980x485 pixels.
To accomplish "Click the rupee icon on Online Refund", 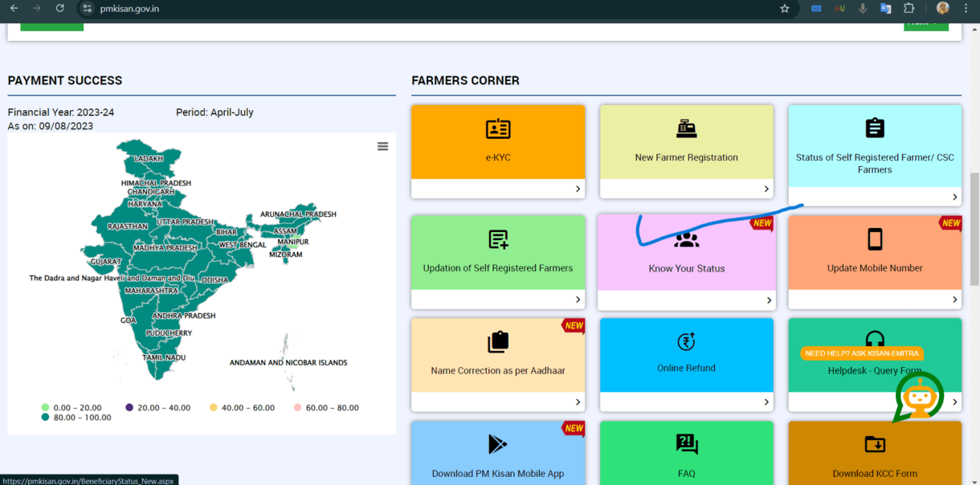I will pyautogui.click(x=686, y=342).
